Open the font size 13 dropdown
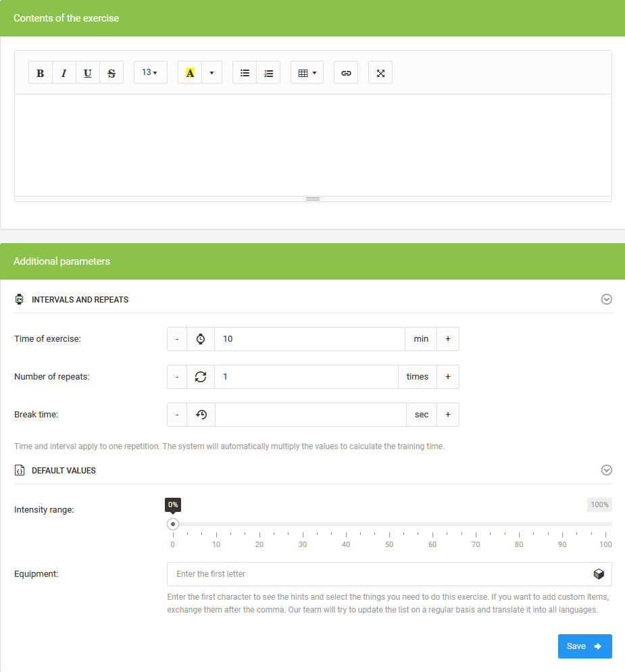Image resolution: width=625 pixels, height=672 pixels. pos(150,73)
